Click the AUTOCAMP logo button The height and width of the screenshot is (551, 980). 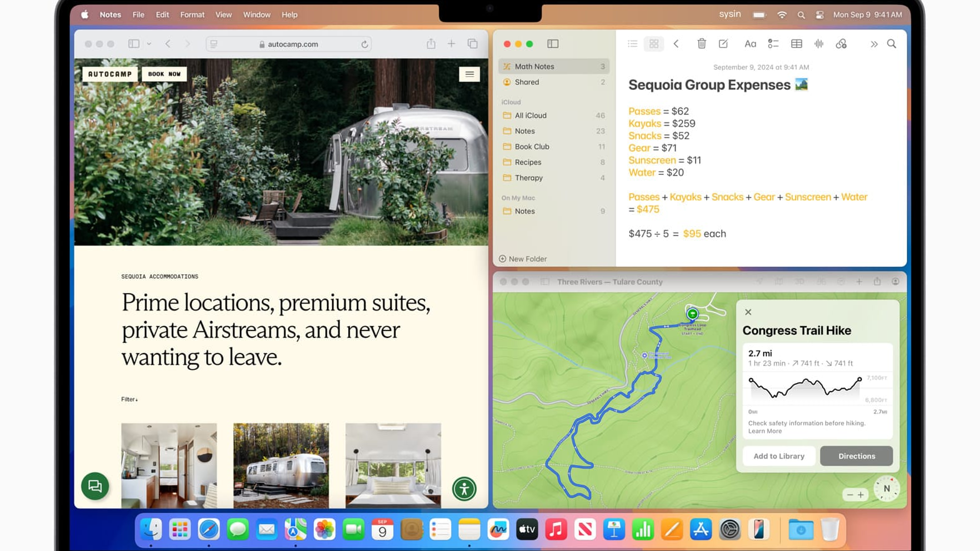point(110,74)
